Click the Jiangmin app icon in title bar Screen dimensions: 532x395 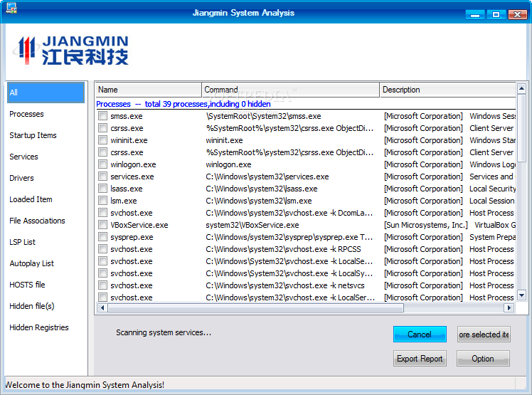click(x=11, y=8)
